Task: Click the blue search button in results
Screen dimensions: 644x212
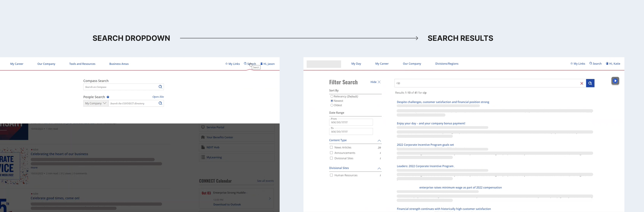Action: (590, 83)
